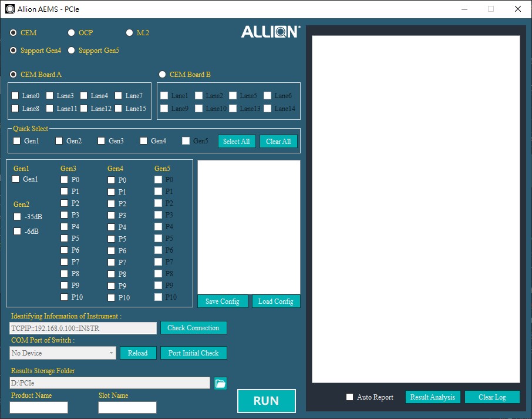Check the Lane8 box
The width and height of the screenshot is (532, 419).
pos(15,108)
